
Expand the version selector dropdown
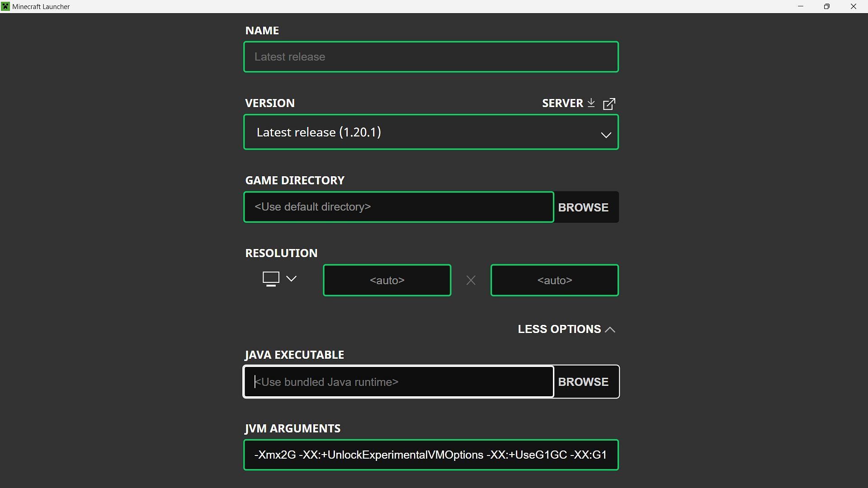tap(606, 131)
